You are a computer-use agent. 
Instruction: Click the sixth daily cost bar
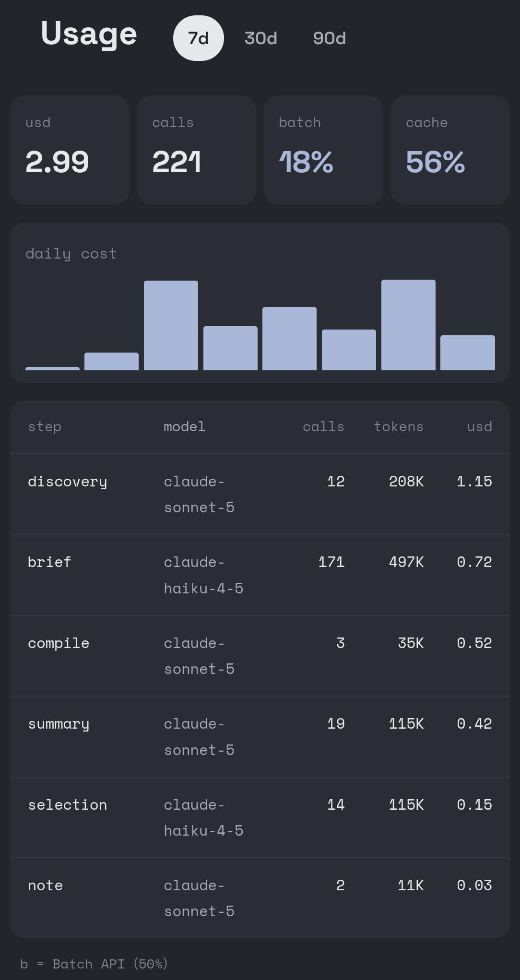tap(349, 350)
